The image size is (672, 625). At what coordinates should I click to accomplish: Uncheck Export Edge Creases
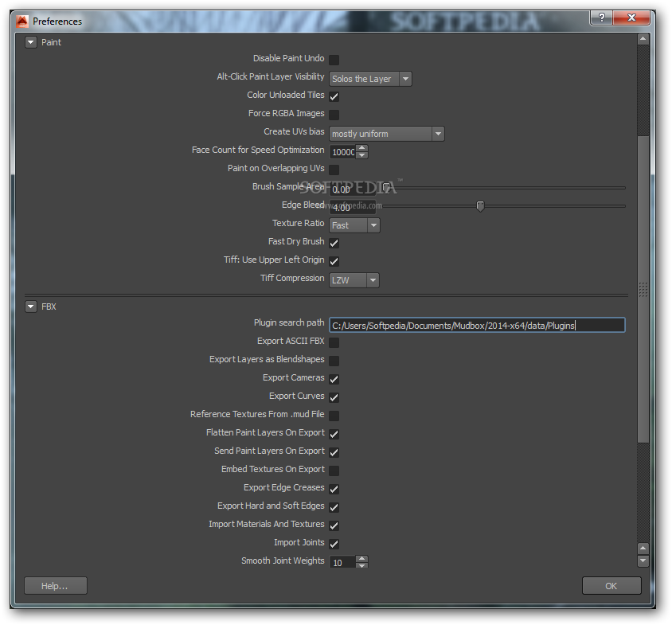[334, 489]
